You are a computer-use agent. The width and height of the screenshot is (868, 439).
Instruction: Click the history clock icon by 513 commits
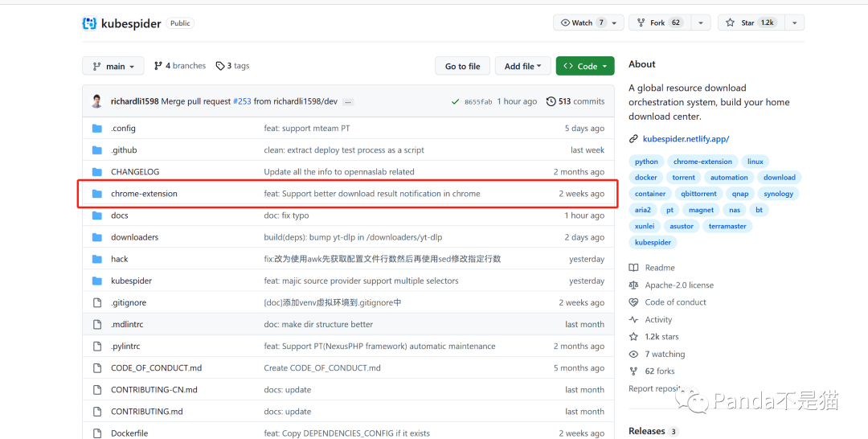pyautogui.click(x=551, y=101)
